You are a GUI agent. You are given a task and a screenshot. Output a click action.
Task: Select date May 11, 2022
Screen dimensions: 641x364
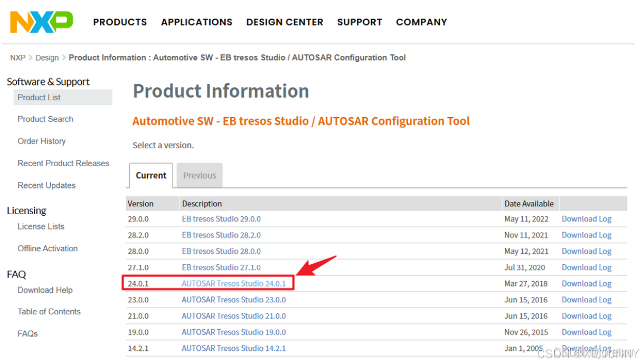click(x=526, y=219)
